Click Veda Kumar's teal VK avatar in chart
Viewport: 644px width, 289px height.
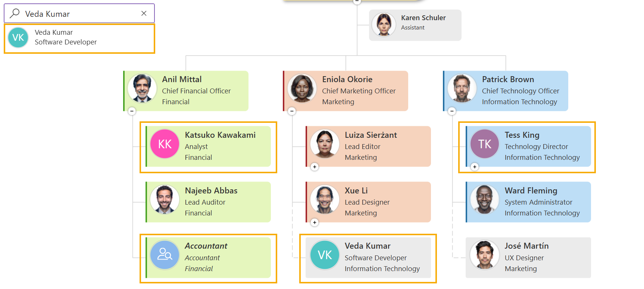point(325,255)
